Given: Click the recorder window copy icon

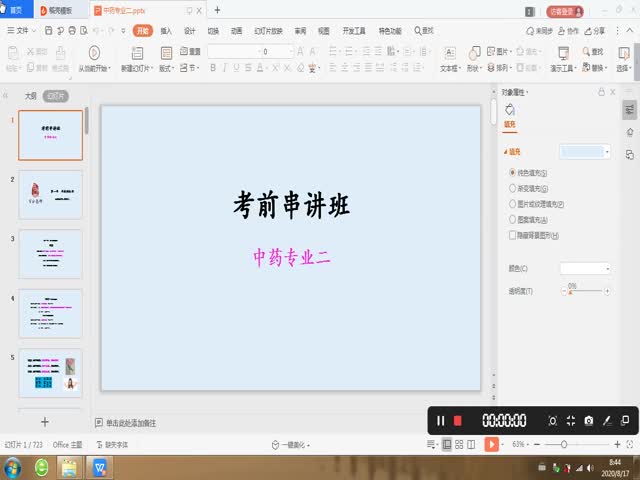Looking at the screenshot, I should click(x=625, y=420).
